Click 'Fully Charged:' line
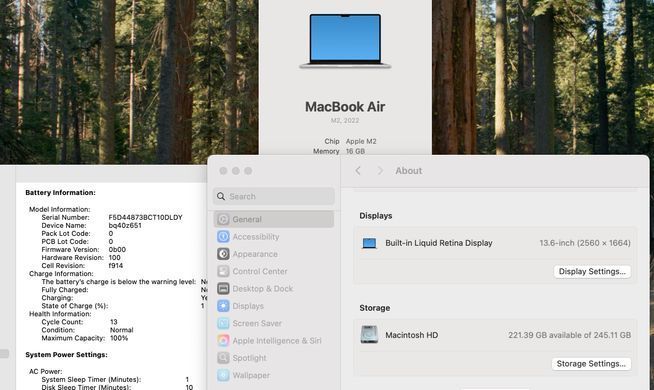The height and width of the screenshot is (390, 654). point(65,289)
